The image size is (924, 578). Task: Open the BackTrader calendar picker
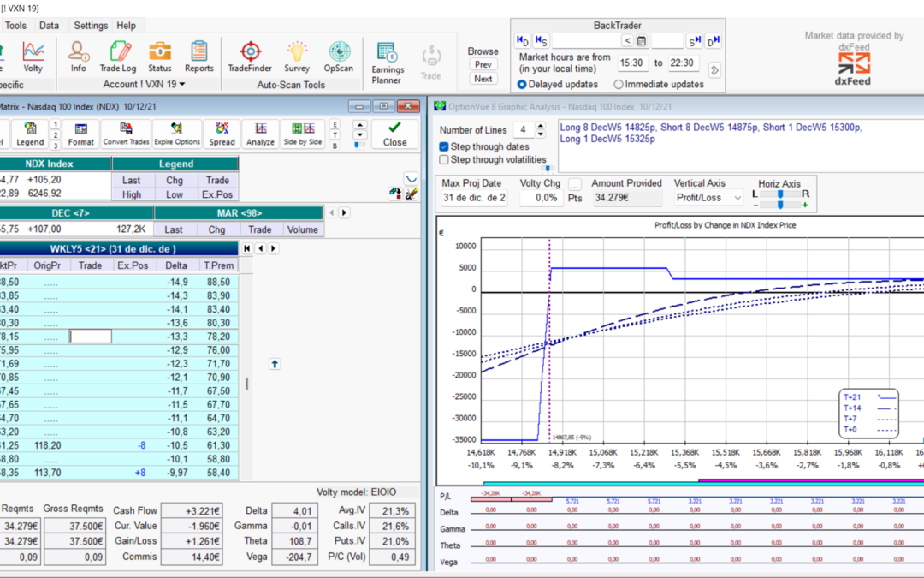642,41
